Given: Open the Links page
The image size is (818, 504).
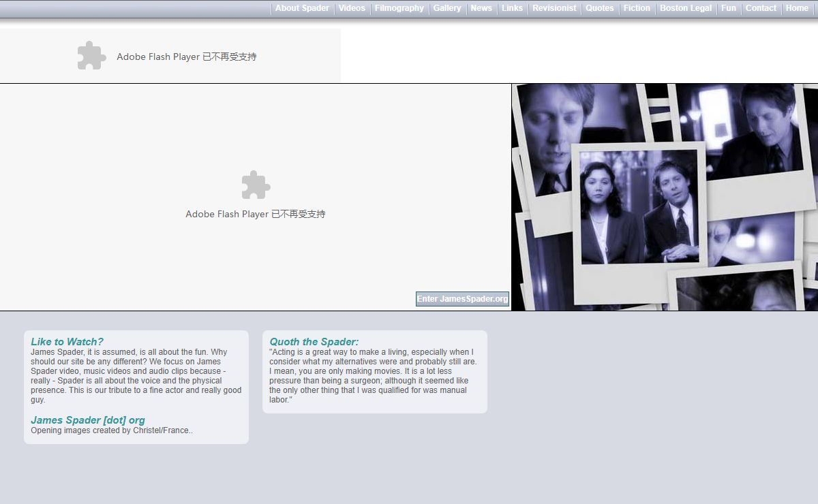Looking at the screenshot, I should click(x=512, y=8).
